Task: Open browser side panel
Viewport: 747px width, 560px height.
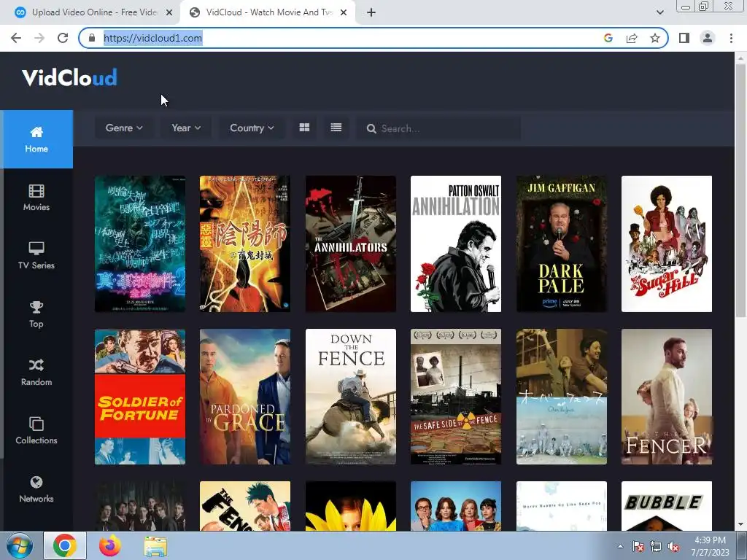Action: (684, 38)
